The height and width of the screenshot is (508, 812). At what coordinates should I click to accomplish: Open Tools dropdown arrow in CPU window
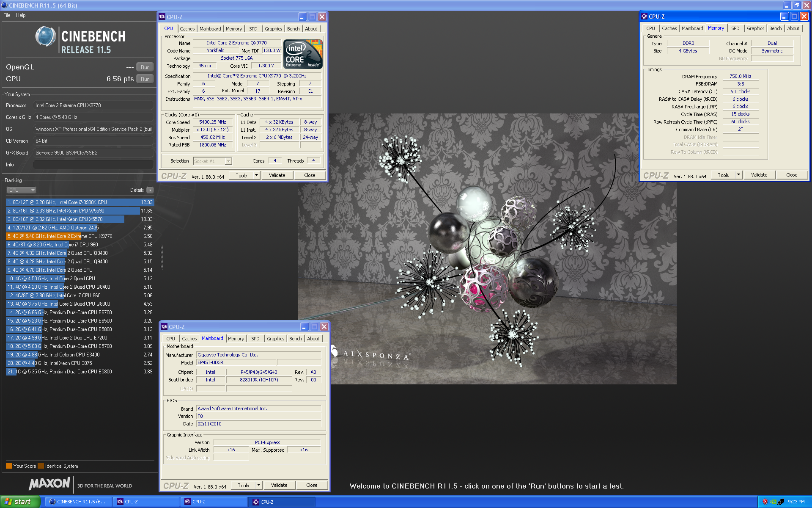pyautogui.click(x=256, y=175)
